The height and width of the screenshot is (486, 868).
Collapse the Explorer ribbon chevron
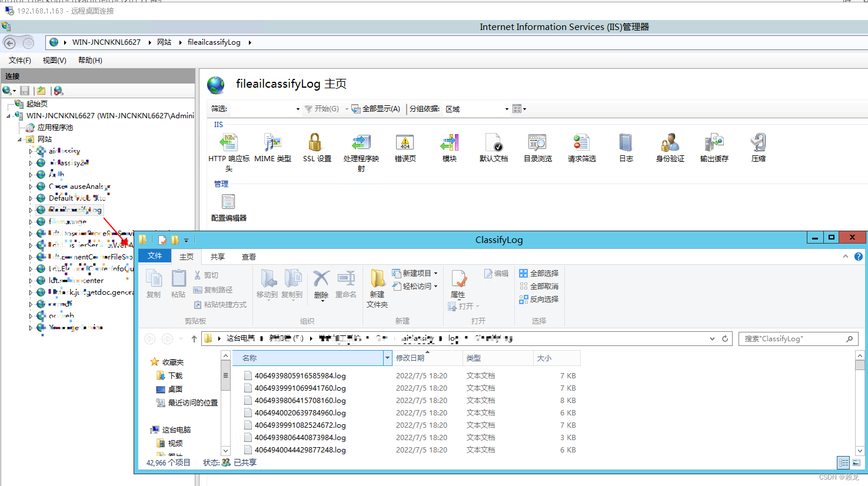(846, 257)
